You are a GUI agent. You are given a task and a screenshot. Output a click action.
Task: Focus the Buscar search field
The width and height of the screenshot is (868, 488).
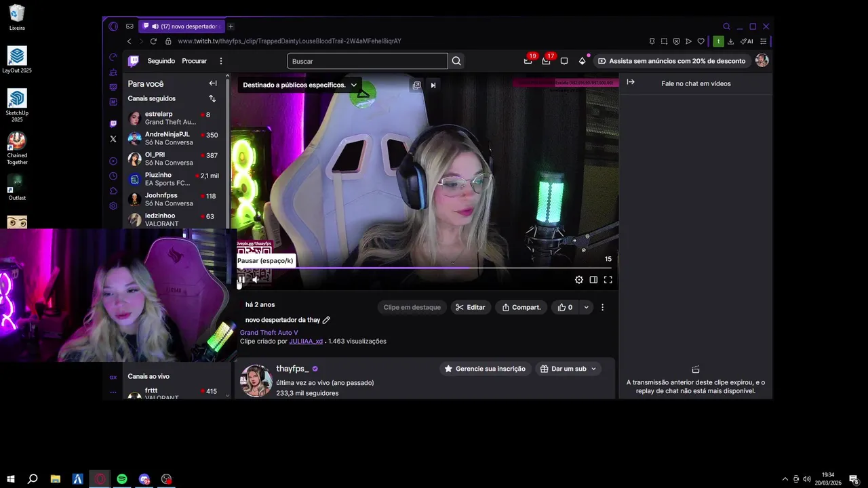367,61
